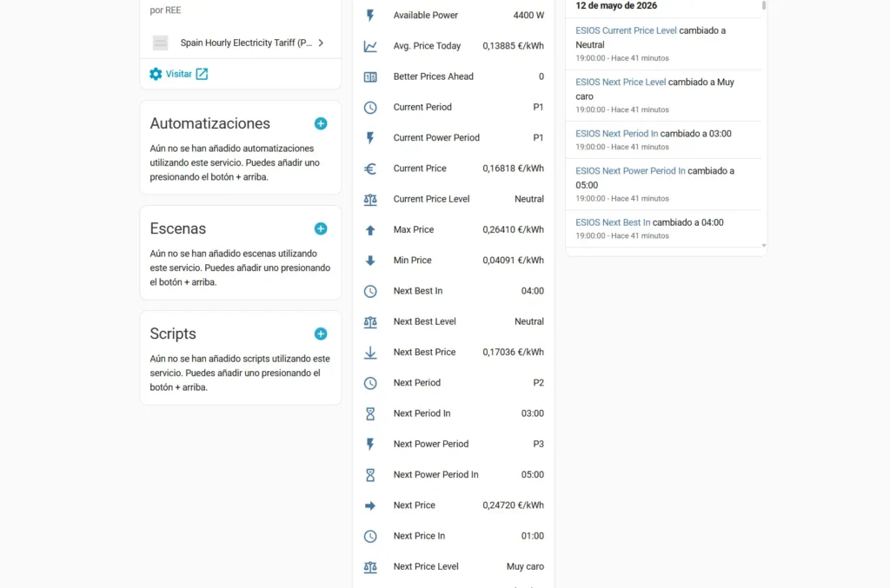
Task: Click the Current Power Period lightning icon
Action: pos(370,138)
